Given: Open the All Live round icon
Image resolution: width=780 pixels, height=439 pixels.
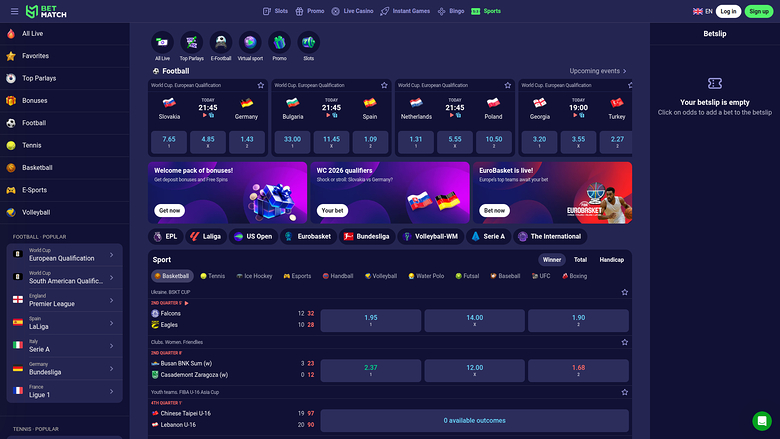Looking at the screenshot, I should pyautogui.click(x=162, y=43).
